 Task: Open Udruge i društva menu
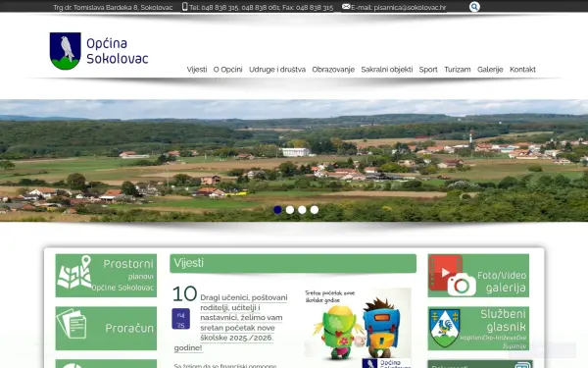pyautogui.click(x=277, y=70)
